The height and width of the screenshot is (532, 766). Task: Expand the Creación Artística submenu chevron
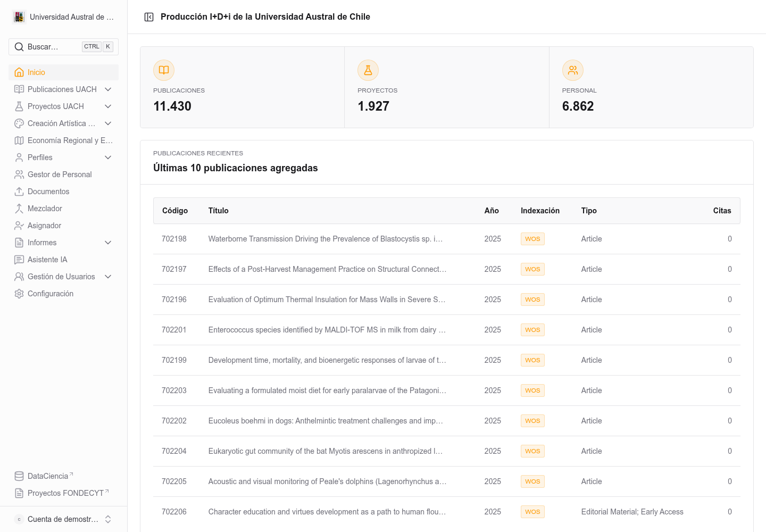pos(108,123)
